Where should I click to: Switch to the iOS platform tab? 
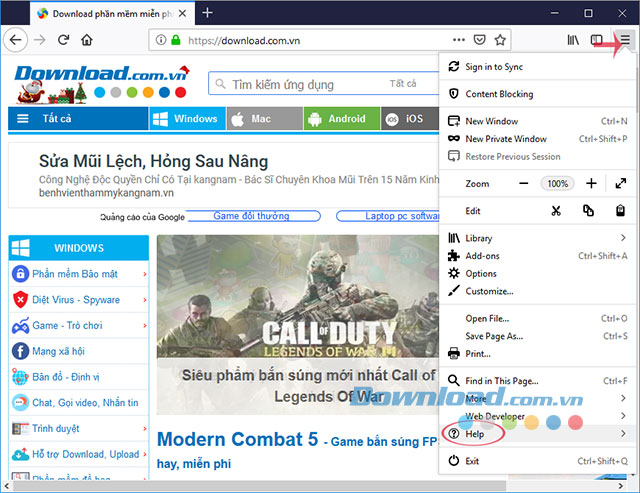point(410,119)
